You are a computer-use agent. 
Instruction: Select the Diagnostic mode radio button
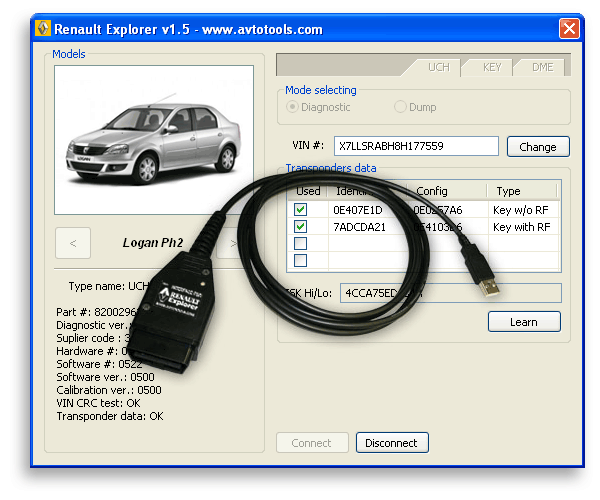[292, 107]
